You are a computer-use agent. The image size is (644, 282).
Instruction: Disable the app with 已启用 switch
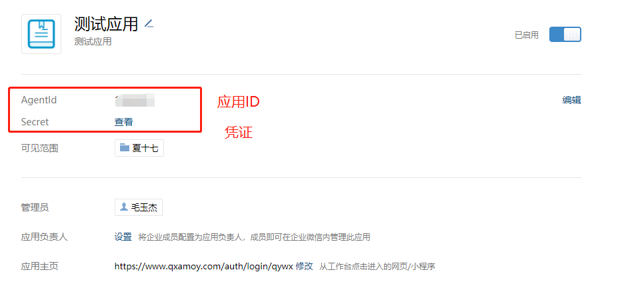pos(565,35)
